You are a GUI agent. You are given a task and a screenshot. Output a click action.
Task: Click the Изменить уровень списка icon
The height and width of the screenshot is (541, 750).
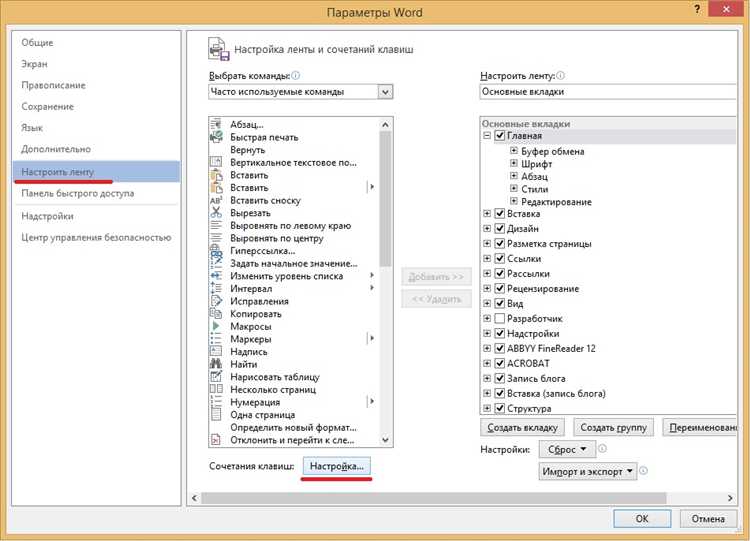216,276
